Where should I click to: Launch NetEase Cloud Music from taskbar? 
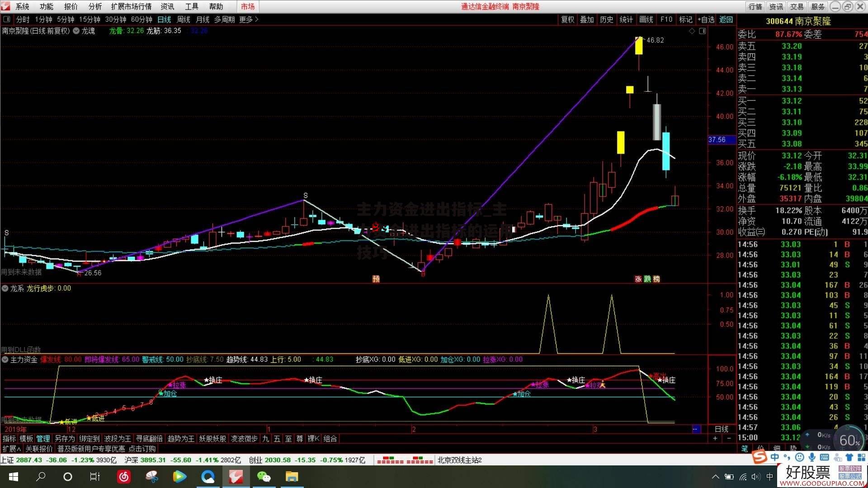pos(124,477)
